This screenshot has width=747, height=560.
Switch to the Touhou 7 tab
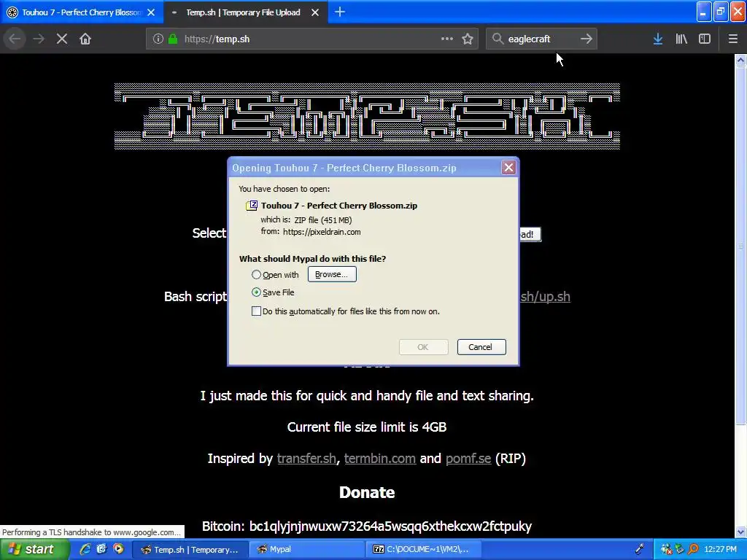click(x=81, y=12)
